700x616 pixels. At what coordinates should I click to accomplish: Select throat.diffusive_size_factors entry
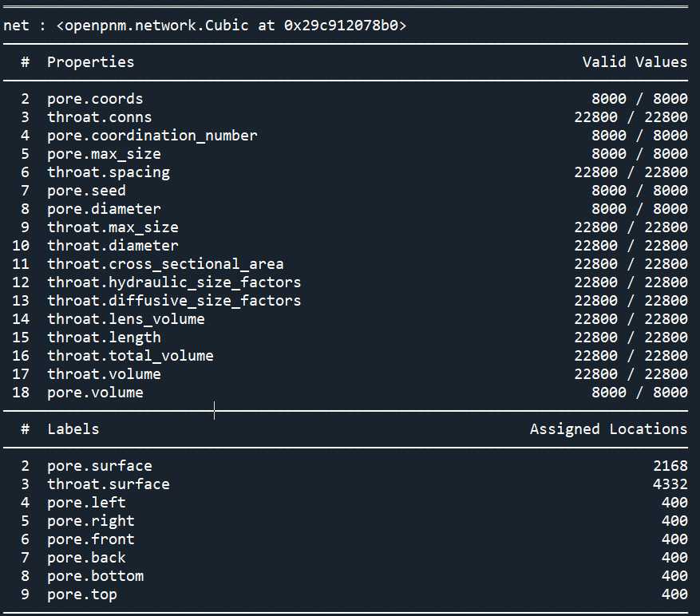pos(174,300)
